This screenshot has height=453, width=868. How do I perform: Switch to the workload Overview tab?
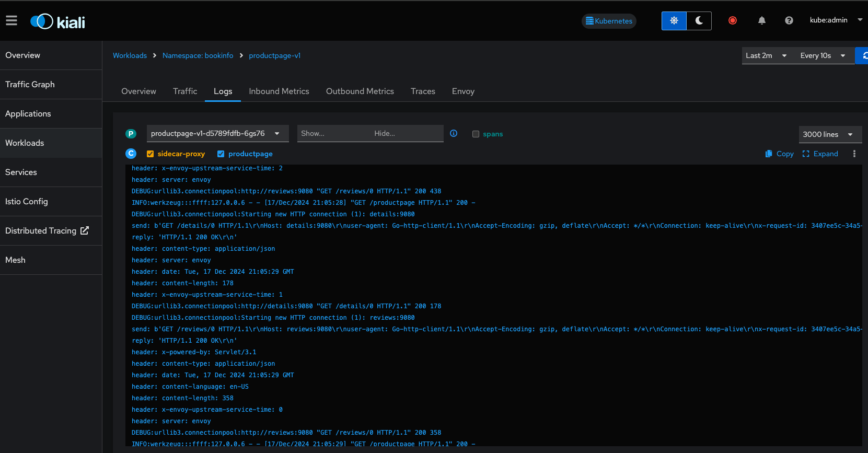138,91
